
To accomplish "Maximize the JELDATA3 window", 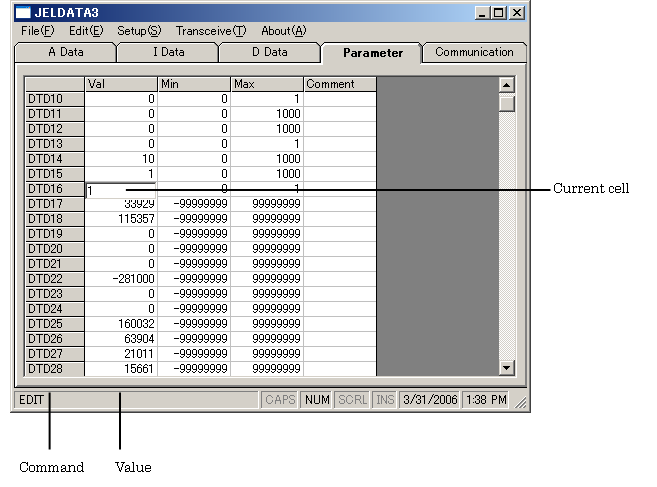I will [499, 13].
